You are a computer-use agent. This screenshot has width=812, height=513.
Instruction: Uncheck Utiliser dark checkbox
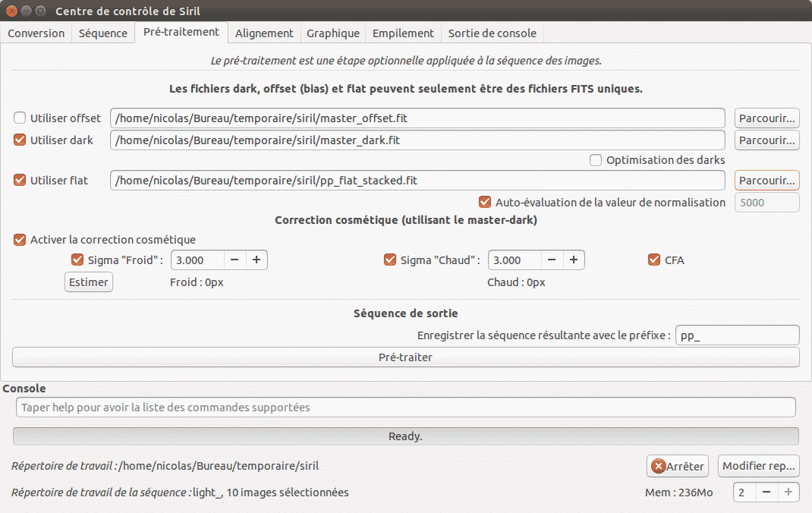click(20, 140)
